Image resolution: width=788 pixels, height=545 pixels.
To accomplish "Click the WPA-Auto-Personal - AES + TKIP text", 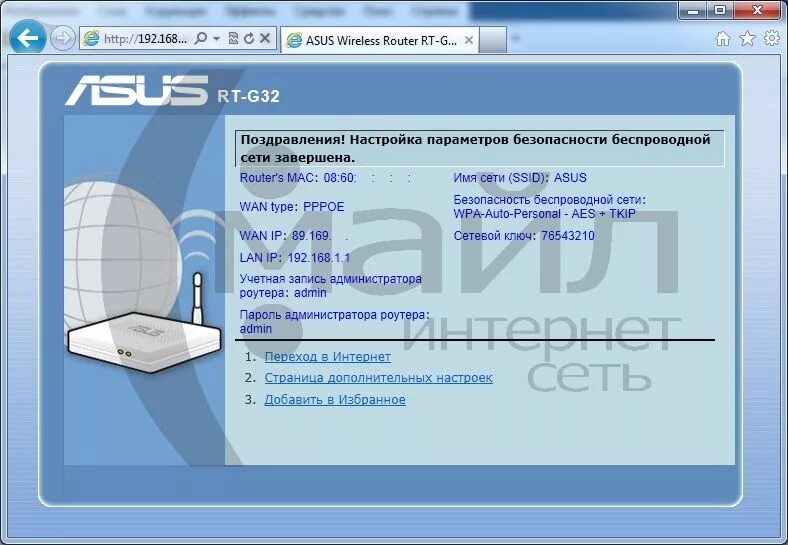I will [544, 214].
